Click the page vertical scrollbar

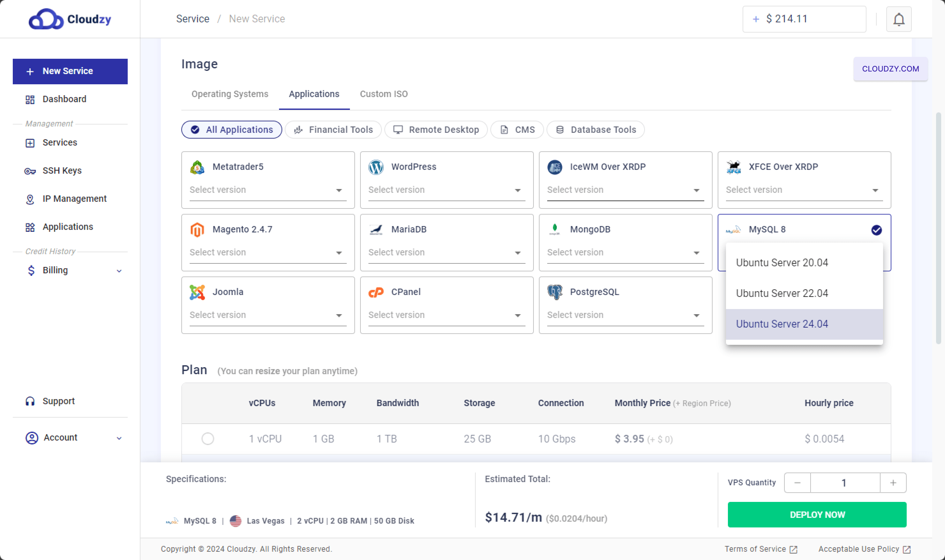938,228
